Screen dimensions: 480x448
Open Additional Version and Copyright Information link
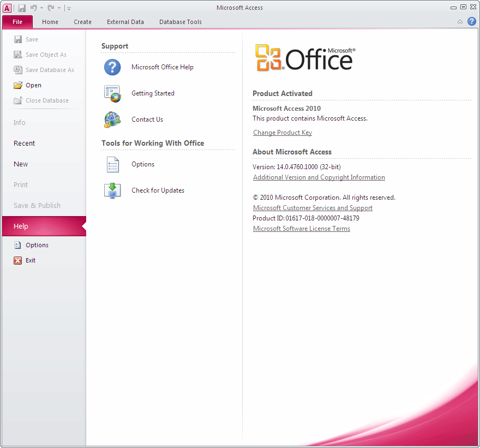point(319,177)
